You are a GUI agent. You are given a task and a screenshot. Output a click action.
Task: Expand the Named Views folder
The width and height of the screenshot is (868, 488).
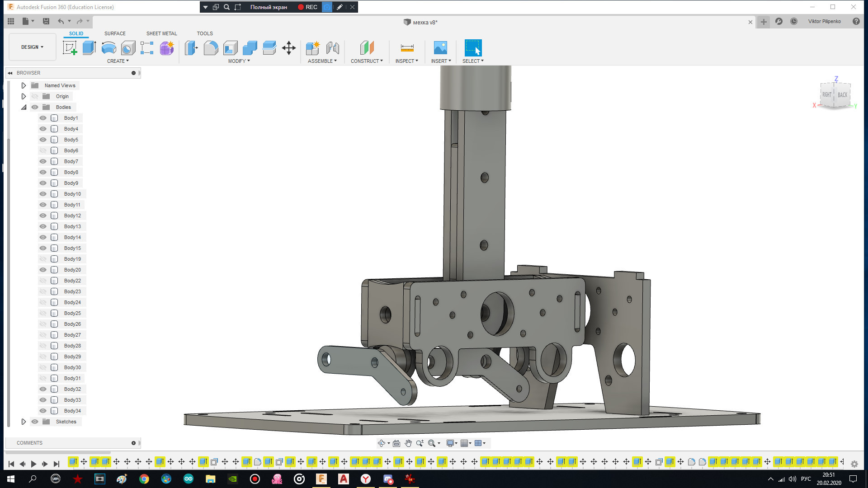coord(24,85)
